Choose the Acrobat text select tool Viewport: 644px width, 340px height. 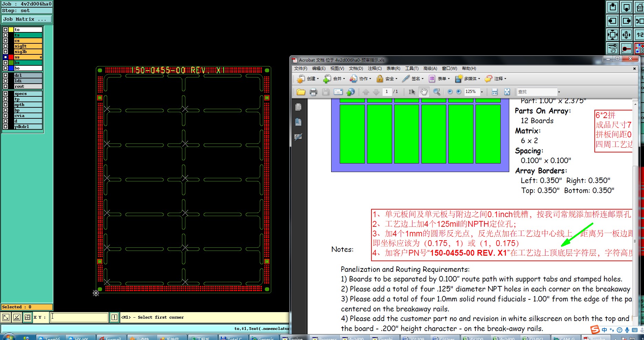point(412,92)
